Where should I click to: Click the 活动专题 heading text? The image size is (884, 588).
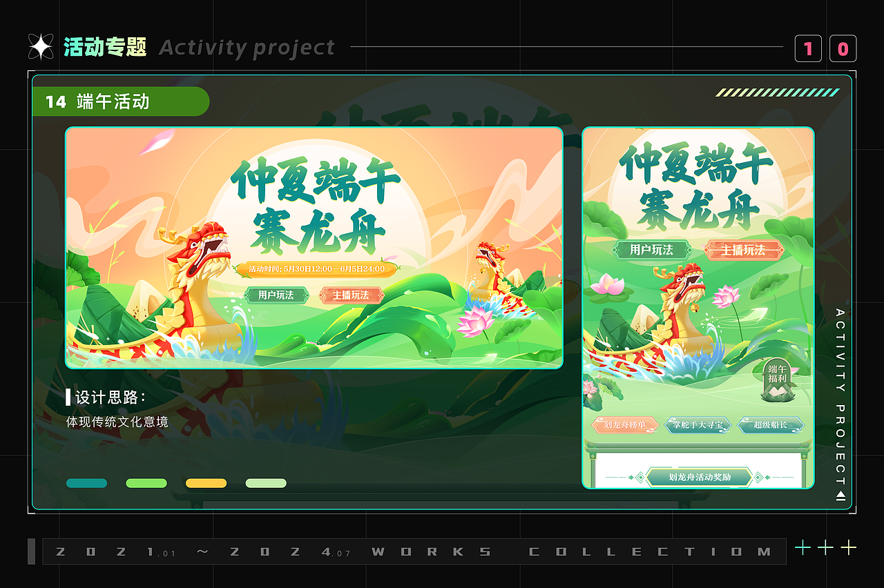105,47
